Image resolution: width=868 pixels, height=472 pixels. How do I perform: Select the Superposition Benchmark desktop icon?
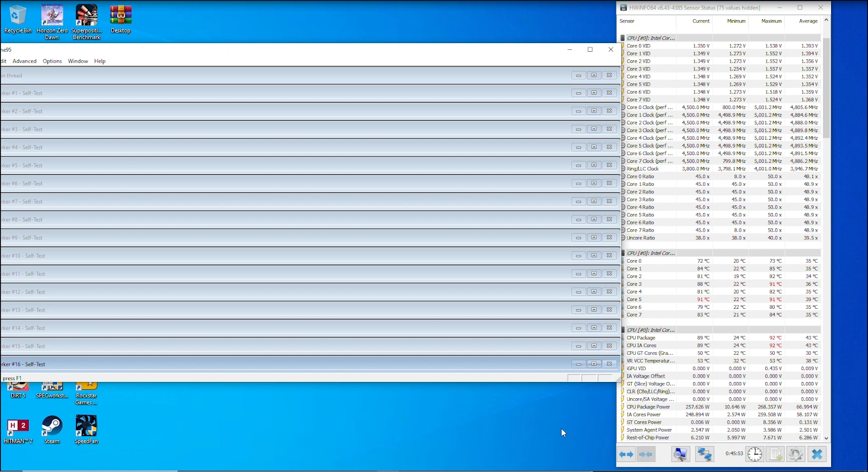point(87,22)
